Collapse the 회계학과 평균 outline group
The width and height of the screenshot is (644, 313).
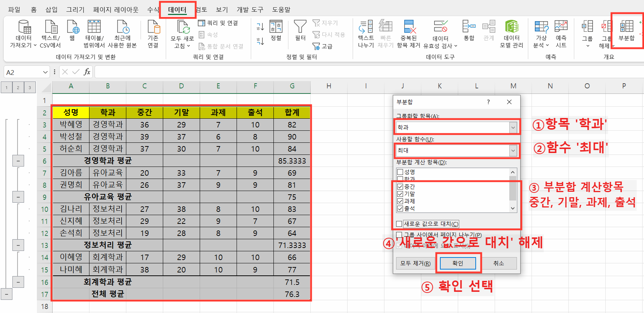[x=18, y=282]
